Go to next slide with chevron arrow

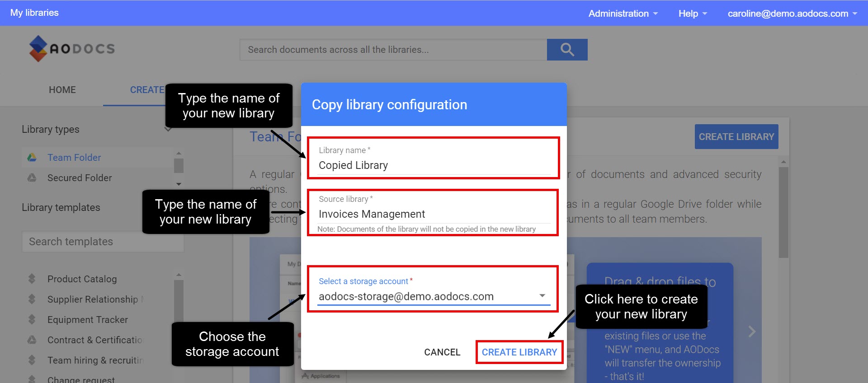point(751,332)
